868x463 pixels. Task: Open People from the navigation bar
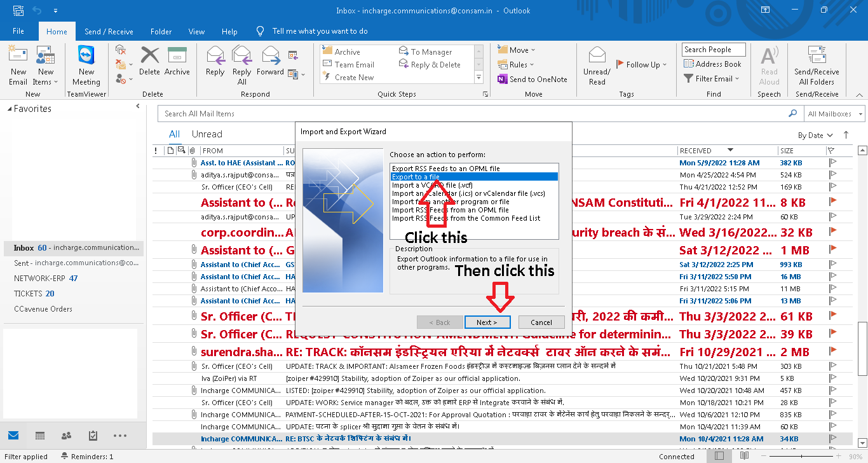[x=66, y=436]
